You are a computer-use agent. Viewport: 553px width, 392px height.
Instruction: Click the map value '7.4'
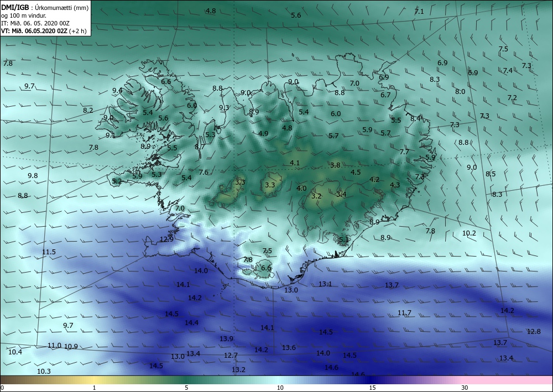coord(508,71)
